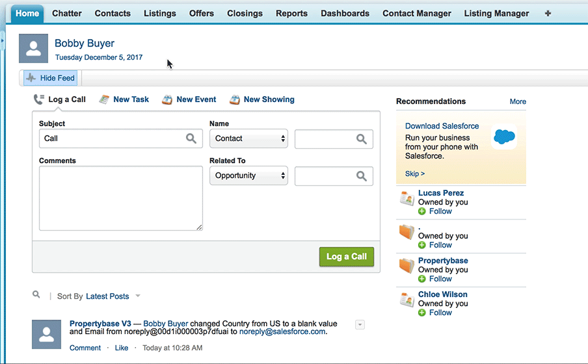Image resolution: width=588 pixels, height=364 pixels.
Task: Click Download Salesforce link
Action: [x=442, y=126]
